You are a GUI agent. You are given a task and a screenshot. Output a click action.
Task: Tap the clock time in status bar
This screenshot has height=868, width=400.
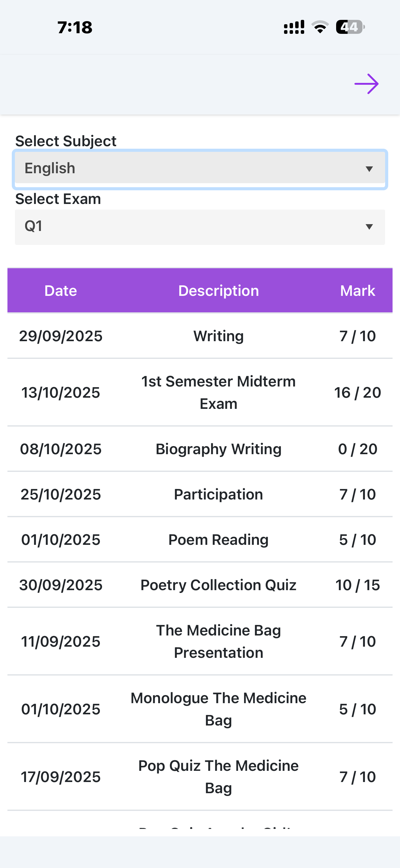coord(75,27)
